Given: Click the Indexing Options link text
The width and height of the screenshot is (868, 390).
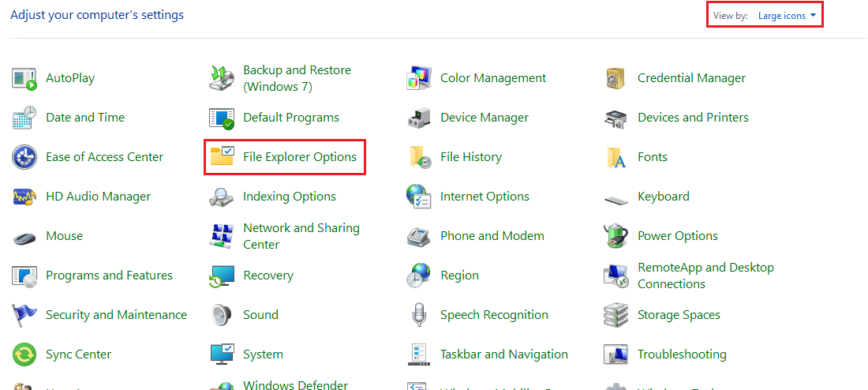Looking at the screenshot, I should (x=290, y=197).
